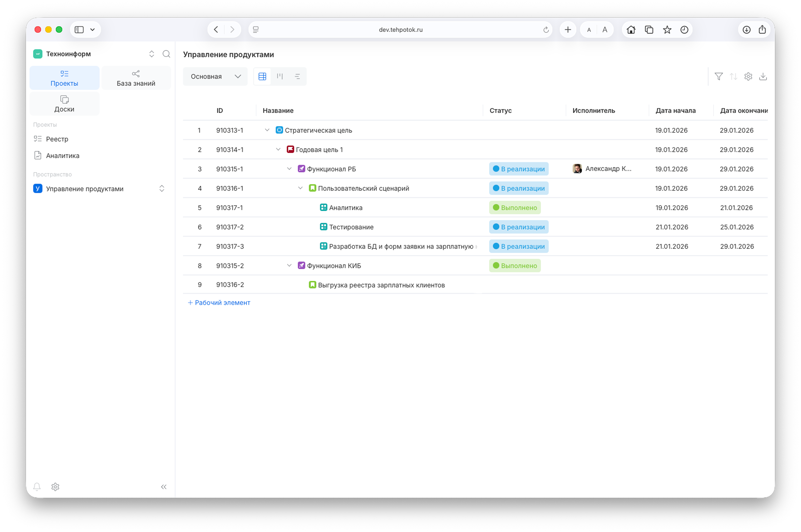
Task: Open the sidebar settings gear at bottom
Action: click(x=55, y=487)
